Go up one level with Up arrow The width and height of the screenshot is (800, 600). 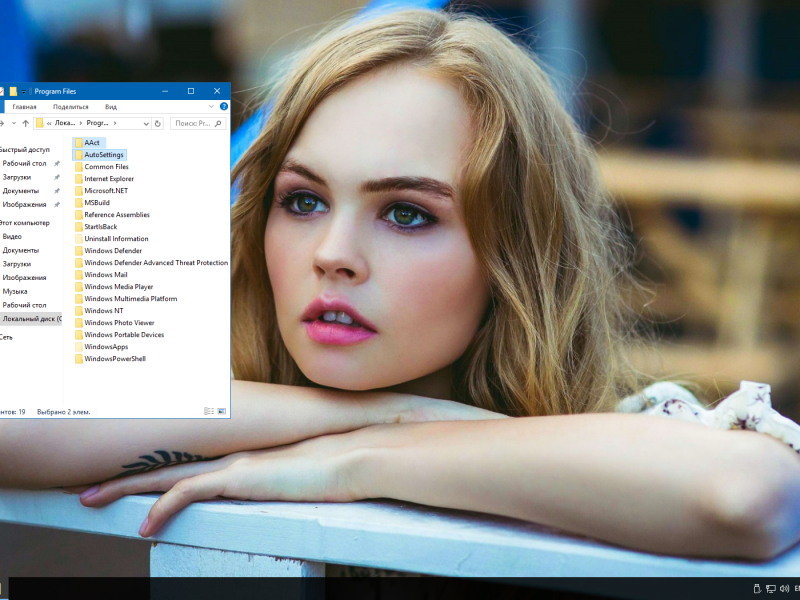(26, 123)
